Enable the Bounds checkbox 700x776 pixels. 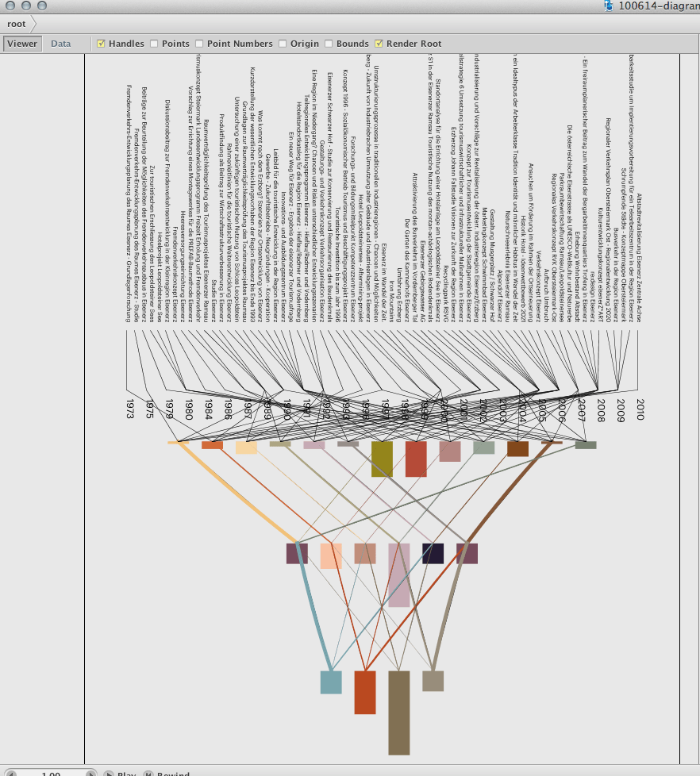click(x=329, y=44)
